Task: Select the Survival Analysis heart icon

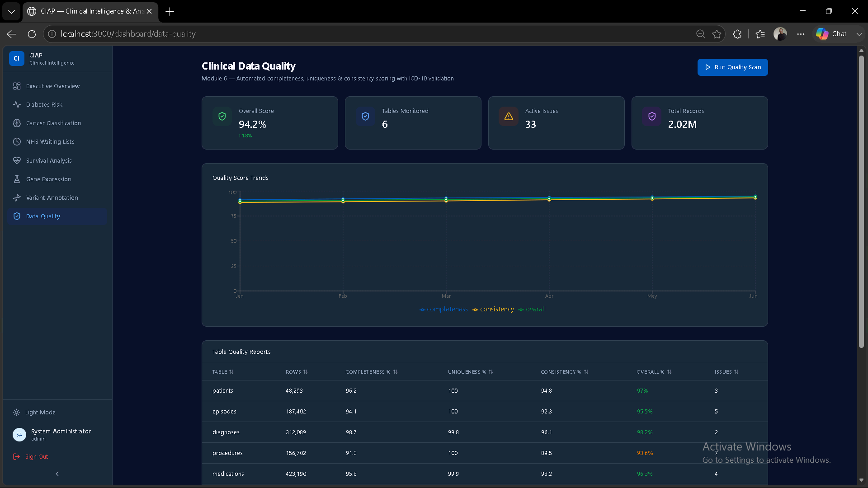Action: point(17,160)
